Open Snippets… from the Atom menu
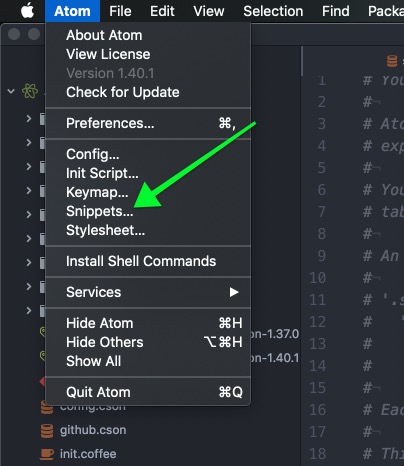 100,211
